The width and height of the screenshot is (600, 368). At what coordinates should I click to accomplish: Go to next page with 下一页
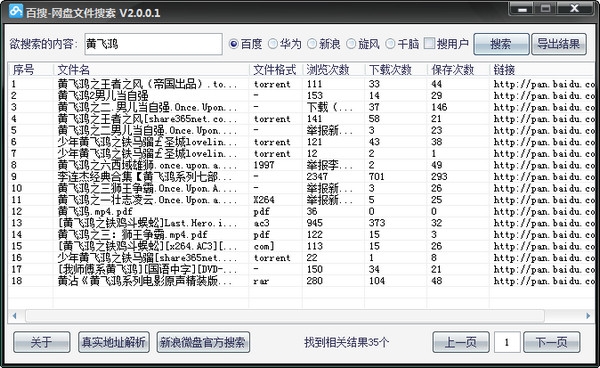551,342
